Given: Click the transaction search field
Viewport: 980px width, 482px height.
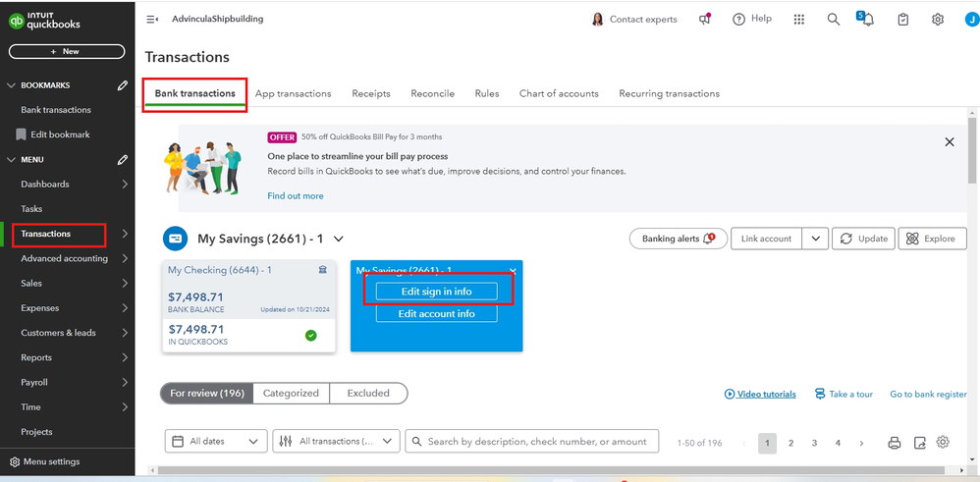Looking at the screenshot, I should [x=532, y=442].
